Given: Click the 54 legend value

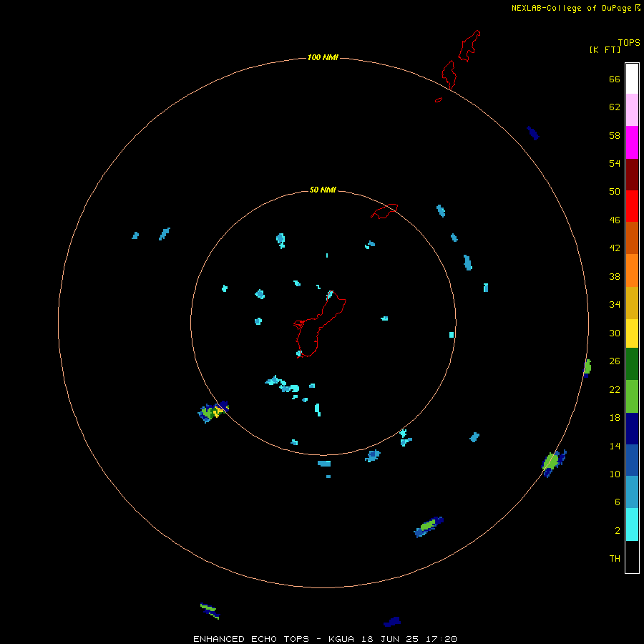Looking at the screenshot, I should (615, 163).
